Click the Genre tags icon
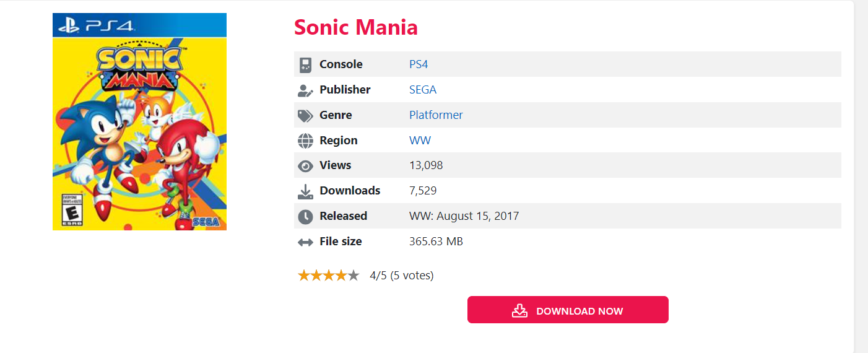868x353 pixels. pyautogui.click(x=305, y=116)
